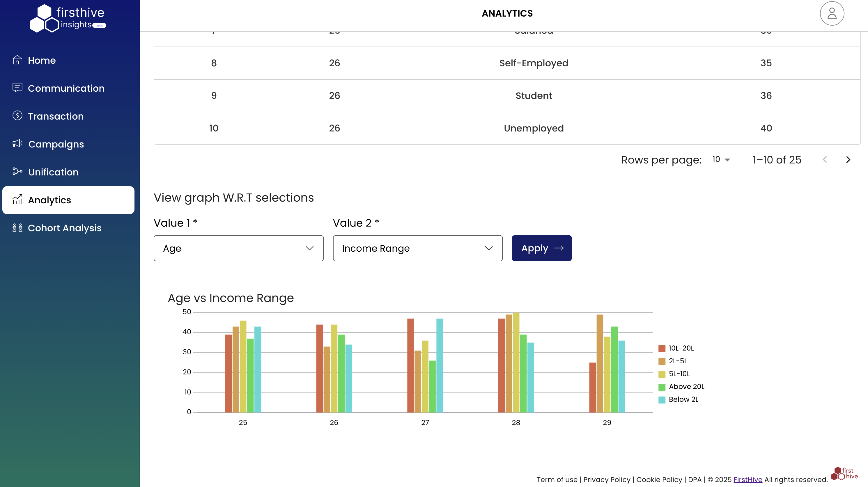The image size is (868, 487).
Task: Go to the next table page
Action: [x=848, y=160]
